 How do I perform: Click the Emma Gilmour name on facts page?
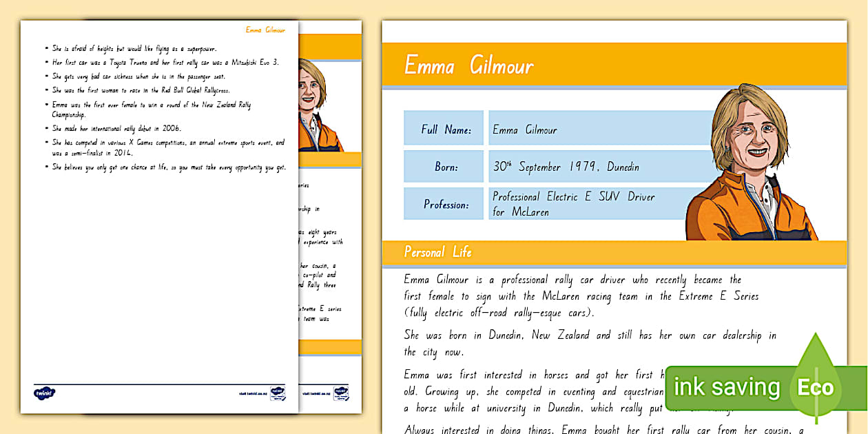tap(265, 30)
